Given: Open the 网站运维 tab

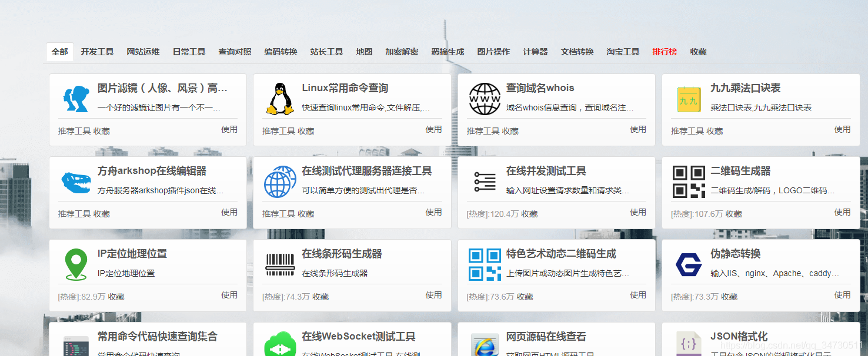Looking at the screenshot, I should 143,52.
